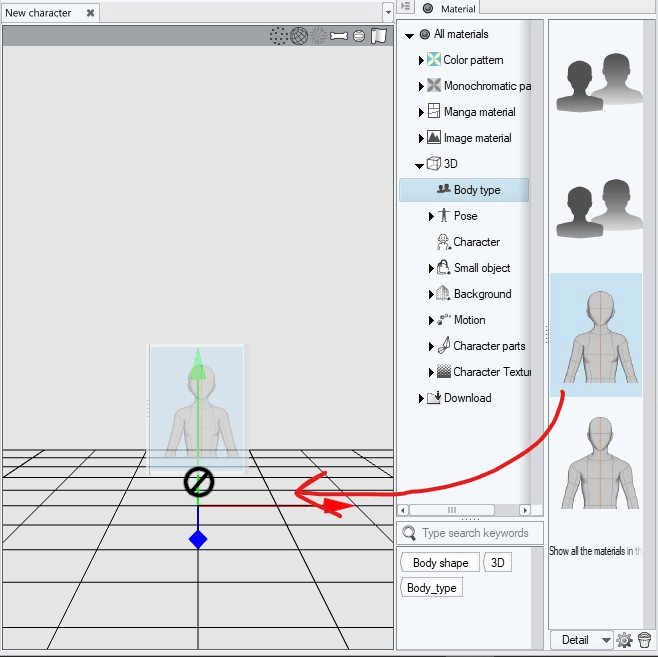
Task: Collapse the 3D folder
Action: pos(419,166)
